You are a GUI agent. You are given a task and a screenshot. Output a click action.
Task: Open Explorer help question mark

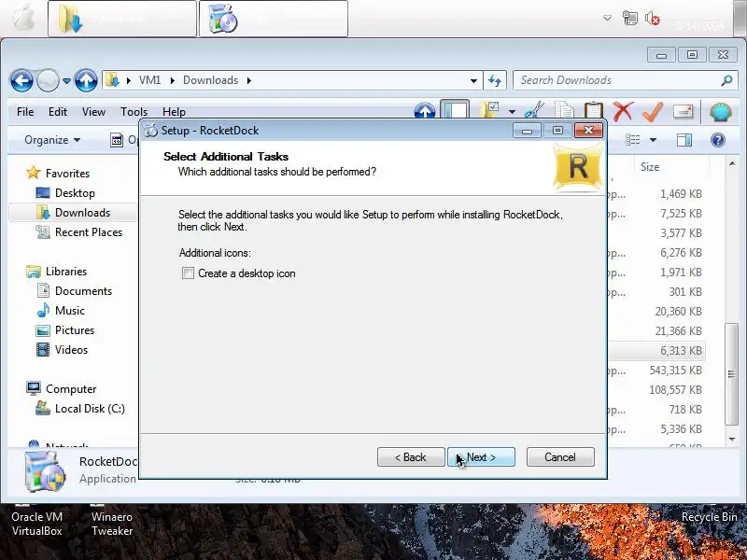coord(717,139)
